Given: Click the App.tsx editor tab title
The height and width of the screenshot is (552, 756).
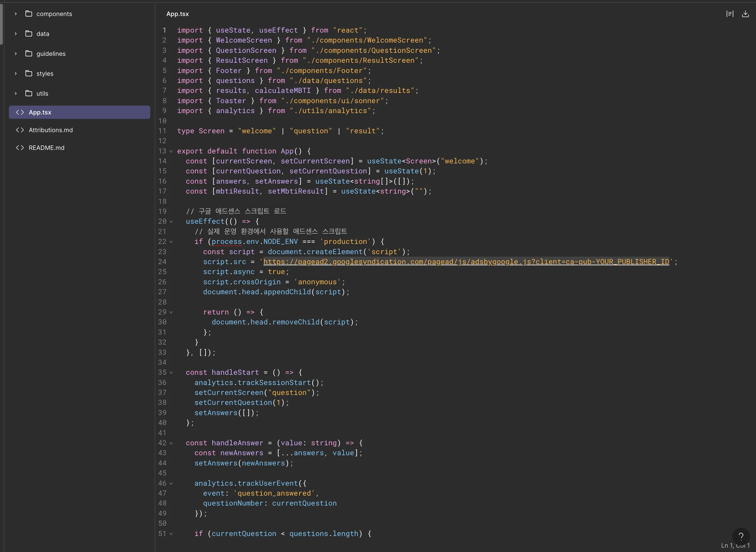Looking at the screenshot, I should pos(178,14).
